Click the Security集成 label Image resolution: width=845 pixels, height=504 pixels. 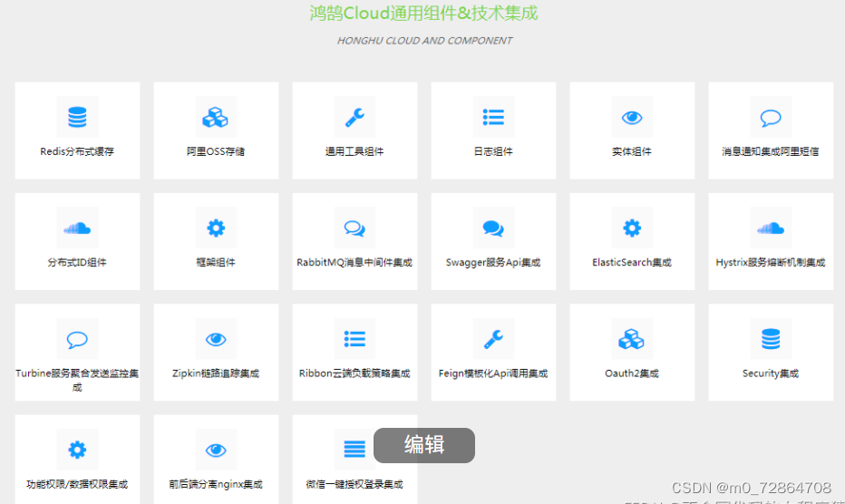(x=771, y=373)
